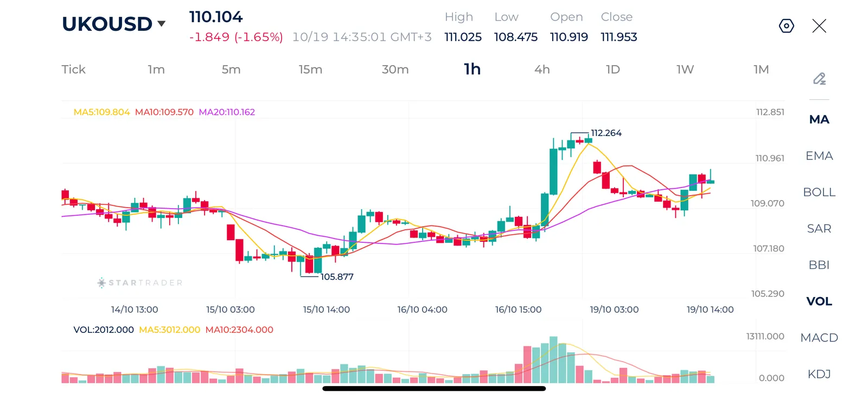This screenshot has width=868, height=399.
Task: Choose the 1W timeframe
Action: coord(685,69)
